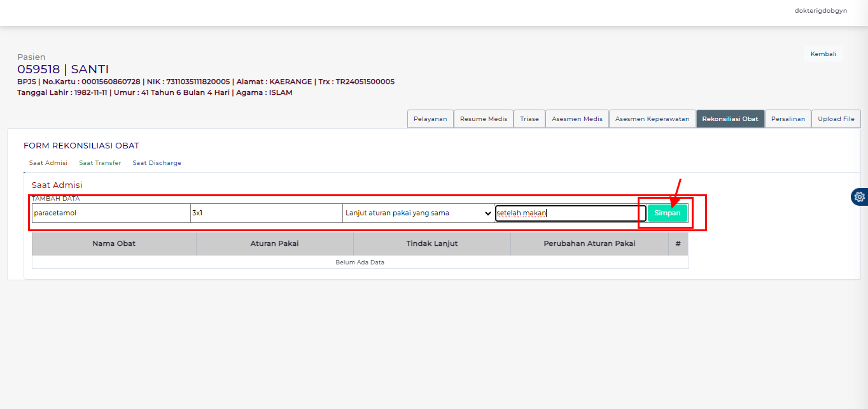Click the Nama Obat column header

point(114,243)
